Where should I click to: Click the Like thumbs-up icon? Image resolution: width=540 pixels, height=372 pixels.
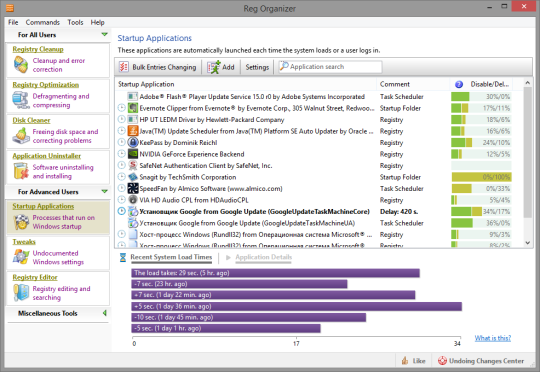tap(405, 361)
